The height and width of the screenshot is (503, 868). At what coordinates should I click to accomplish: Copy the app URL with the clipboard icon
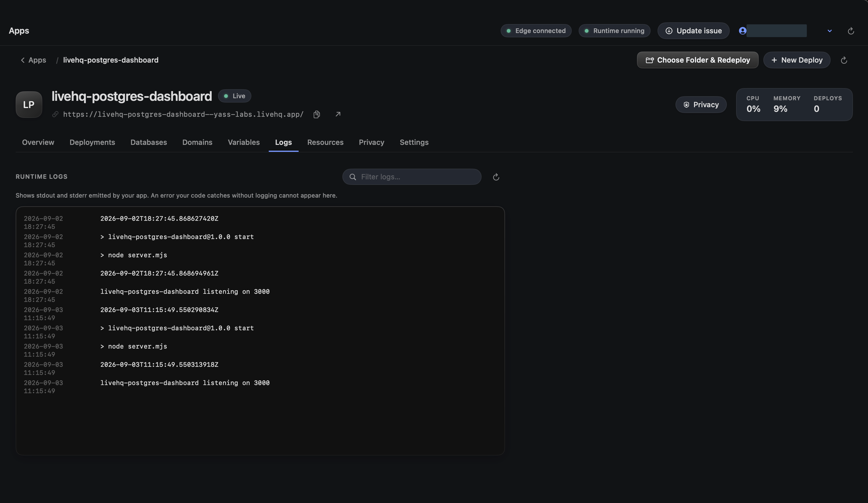317,114
